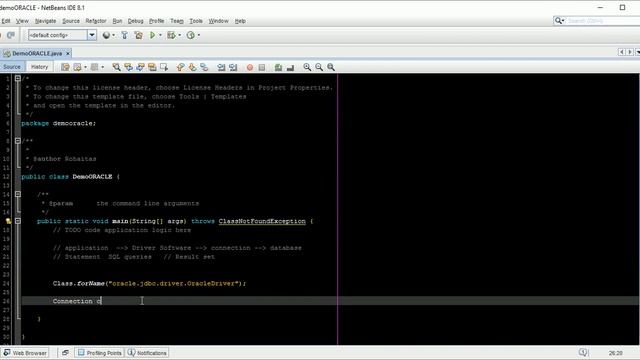Open the Source menu
640x360 pixels.
click(71, 21)
